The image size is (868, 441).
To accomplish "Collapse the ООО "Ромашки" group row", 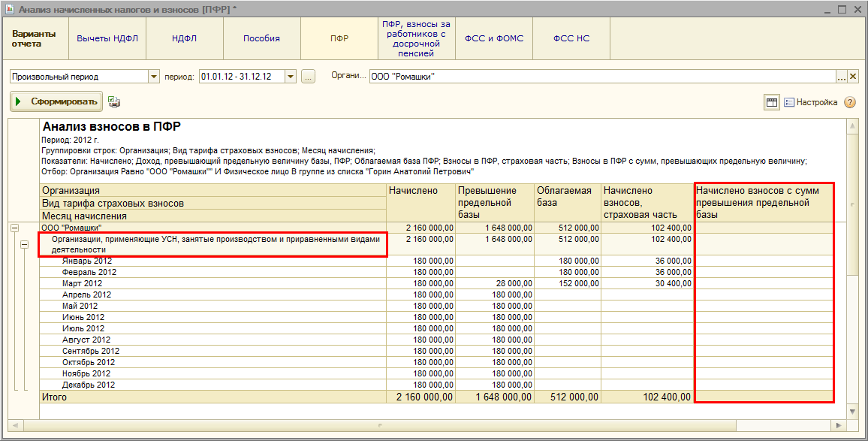I will click(x=14, y=228).
